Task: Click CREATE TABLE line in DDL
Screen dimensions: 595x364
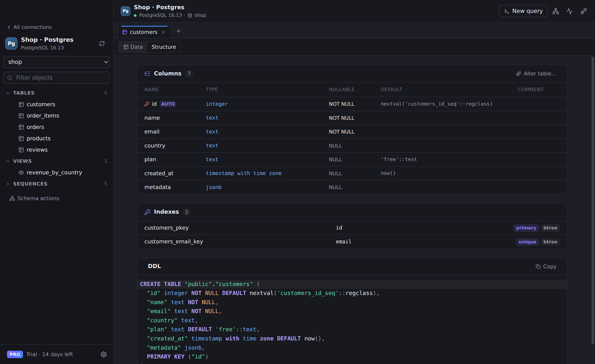Action: 352,284
